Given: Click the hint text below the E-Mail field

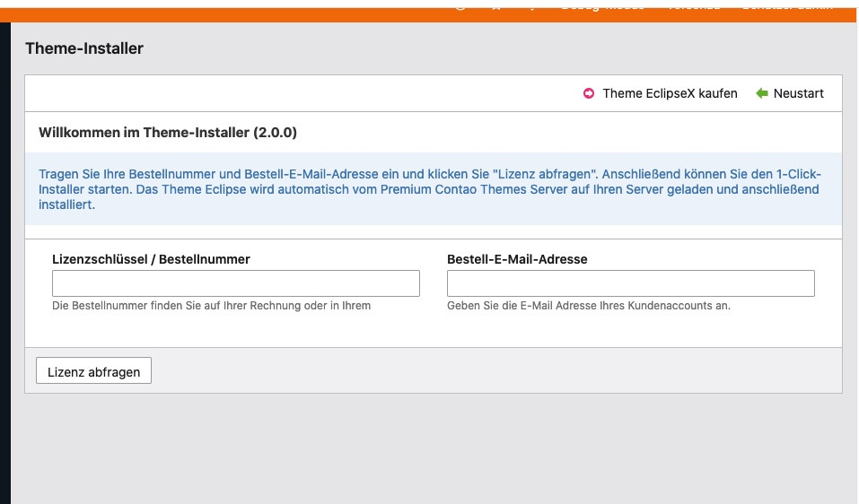Looking at the screenshot, I should point(589,306).
